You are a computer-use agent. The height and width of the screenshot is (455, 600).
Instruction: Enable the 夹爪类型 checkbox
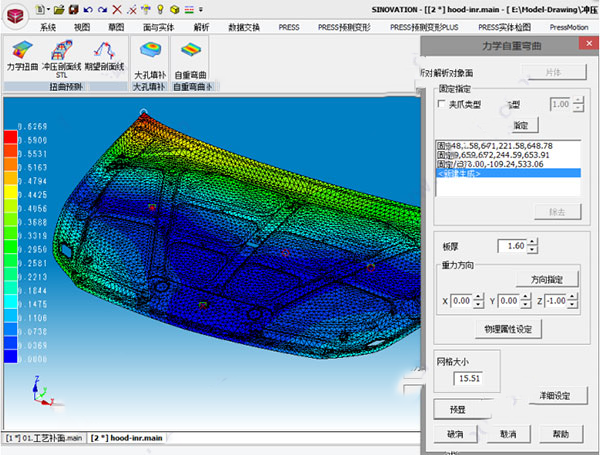click(x=443, y=104)
